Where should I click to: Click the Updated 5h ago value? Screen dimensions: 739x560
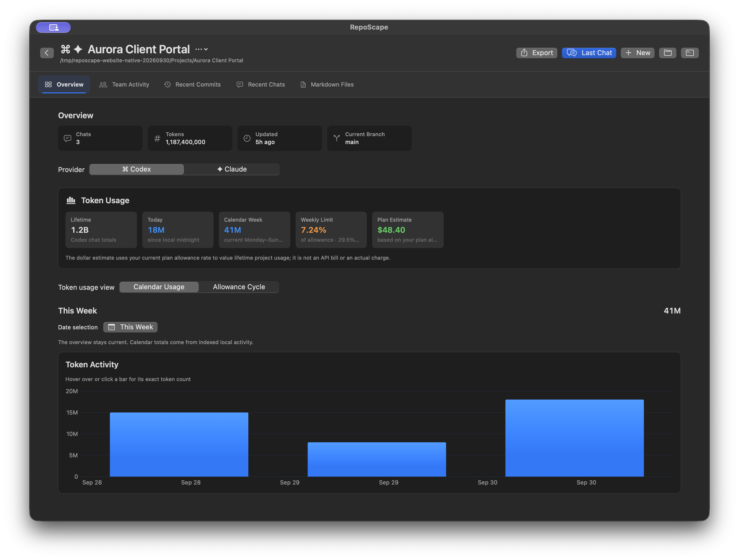click(x=265, y=142)
